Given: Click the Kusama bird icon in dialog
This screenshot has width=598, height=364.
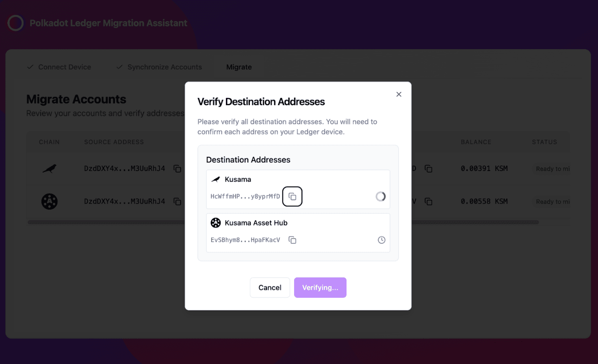Looking at the screenshot, I should point(216,180).
